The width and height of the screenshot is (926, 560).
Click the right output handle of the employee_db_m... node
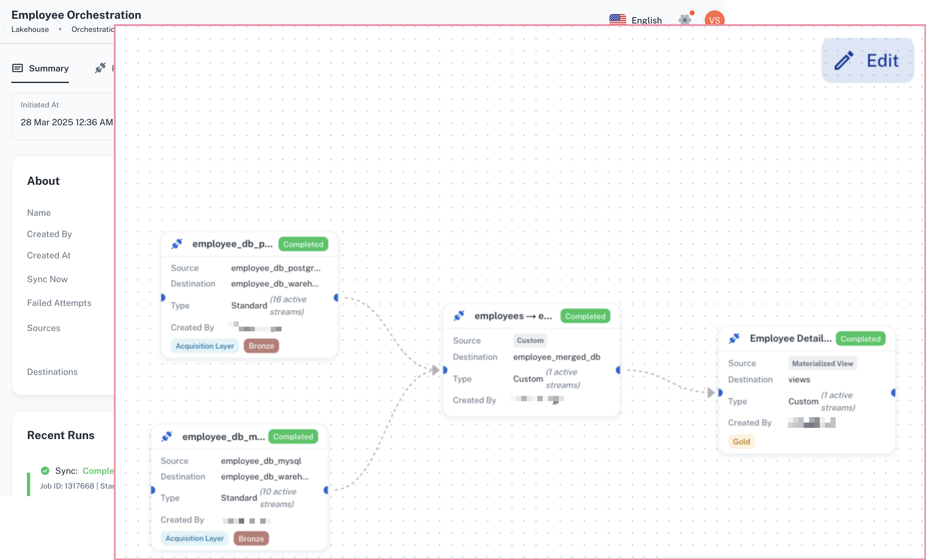(x=326, y=490)
